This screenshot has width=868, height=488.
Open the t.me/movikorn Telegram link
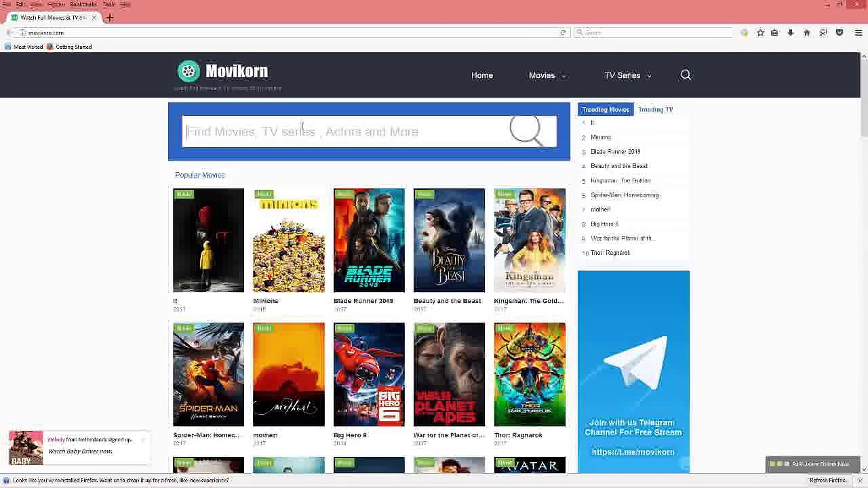point(633,452)
